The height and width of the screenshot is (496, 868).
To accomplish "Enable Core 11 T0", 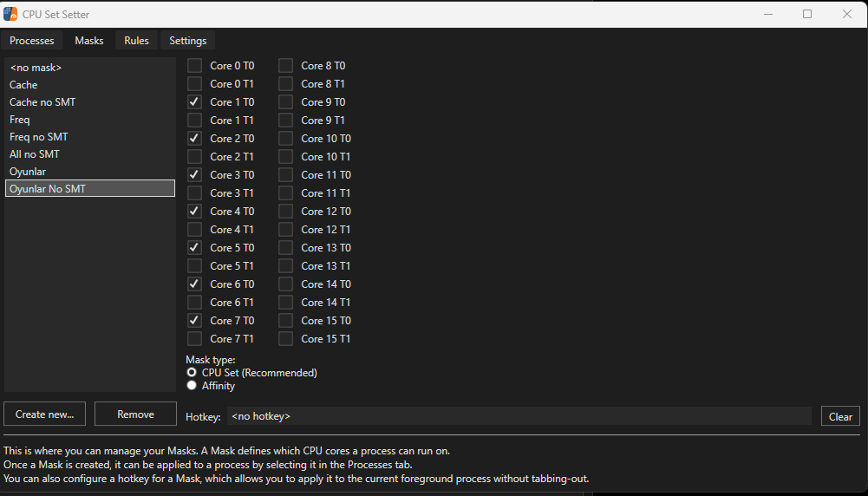I will pos(285,175).
